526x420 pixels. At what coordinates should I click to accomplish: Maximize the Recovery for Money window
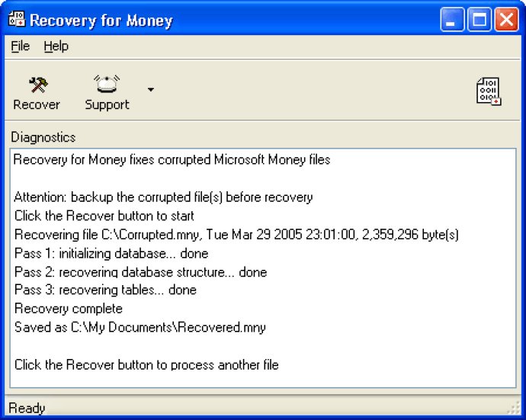479,20
